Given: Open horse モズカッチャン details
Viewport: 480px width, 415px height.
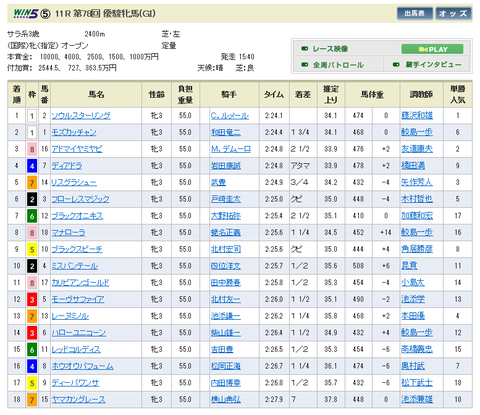Looking at the screenshot, I should (x=74, y=132).
